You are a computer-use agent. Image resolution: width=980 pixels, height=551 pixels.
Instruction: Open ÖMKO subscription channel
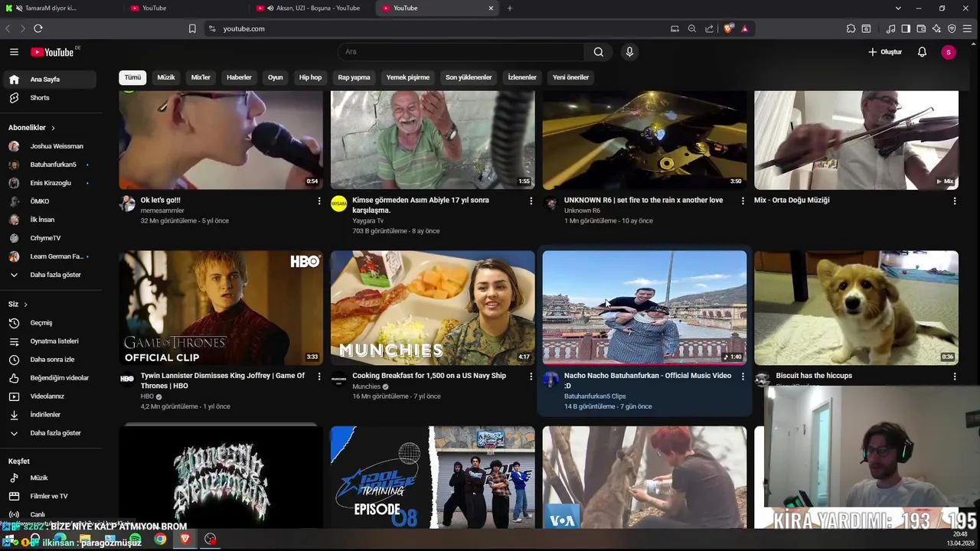tap(49, 201)
